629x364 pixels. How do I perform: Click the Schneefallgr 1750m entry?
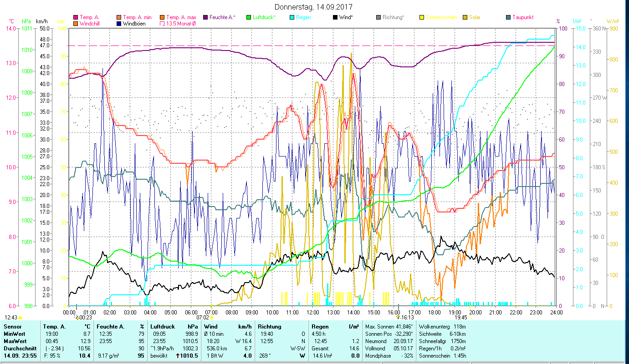pos(442,341)
